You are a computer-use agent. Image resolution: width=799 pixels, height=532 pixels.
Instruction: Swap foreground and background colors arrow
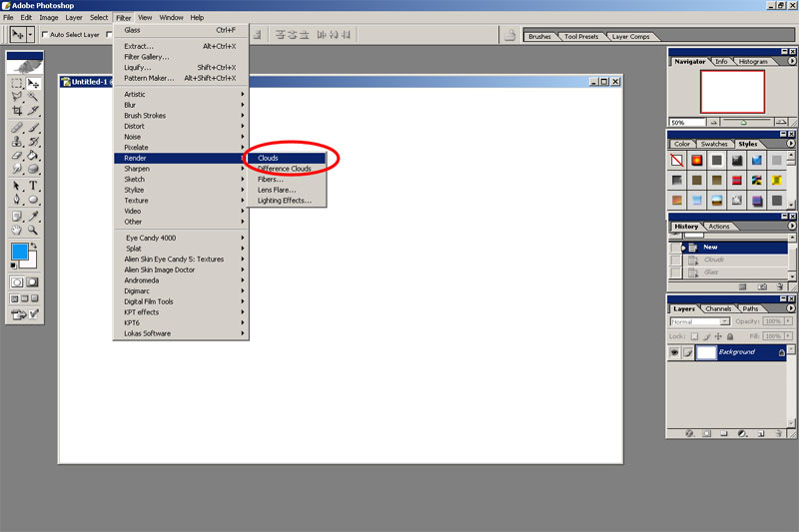[34, 246]
